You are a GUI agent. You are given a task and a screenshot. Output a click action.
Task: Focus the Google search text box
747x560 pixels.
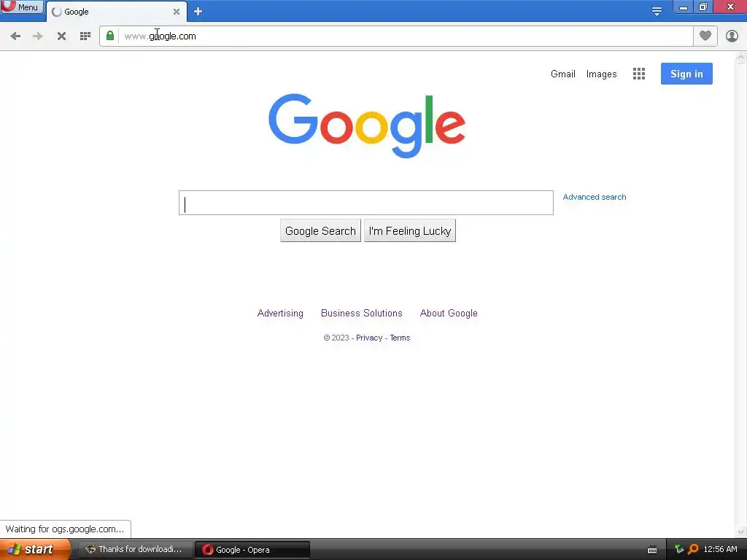[366, 203]
